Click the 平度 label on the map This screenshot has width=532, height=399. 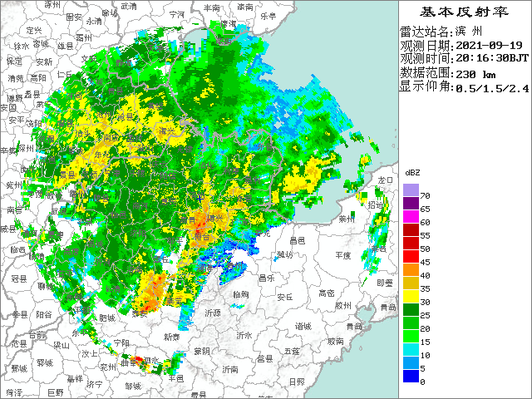(x=342, y=254)
